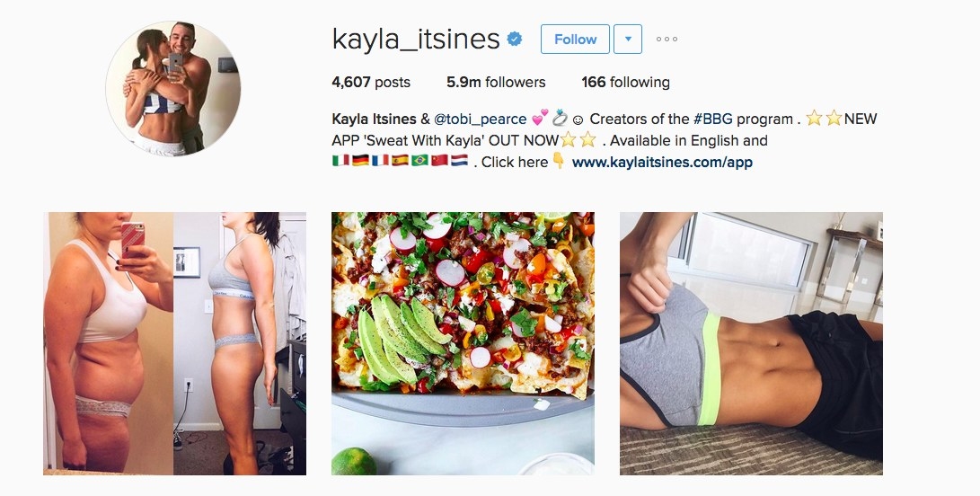Viewport: 980px width, 496px height.
Task: Click the ring emoji in bio
Action: (560, 119)
